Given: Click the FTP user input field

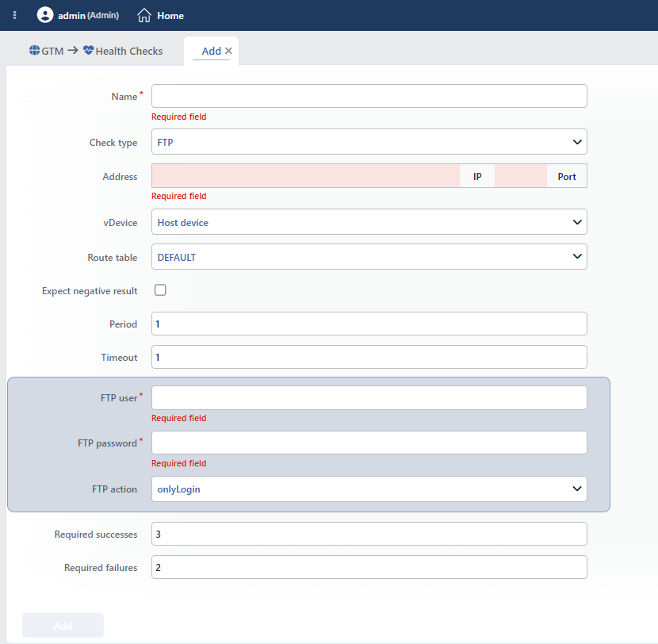Looking at the screenshot, I should click(x=369, y=397).
